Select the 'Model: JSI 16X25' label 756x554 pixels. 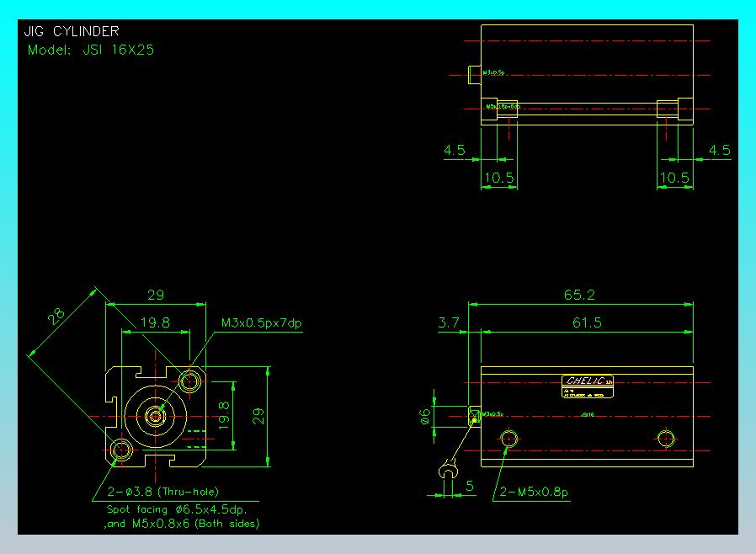coord(91,50)
